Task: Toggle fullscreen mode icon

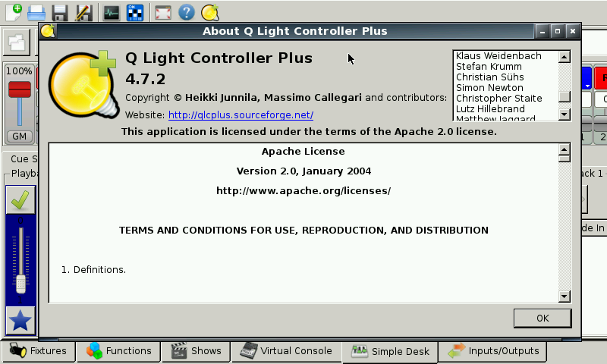Action: pyautogui.click(x=163, y=13)
